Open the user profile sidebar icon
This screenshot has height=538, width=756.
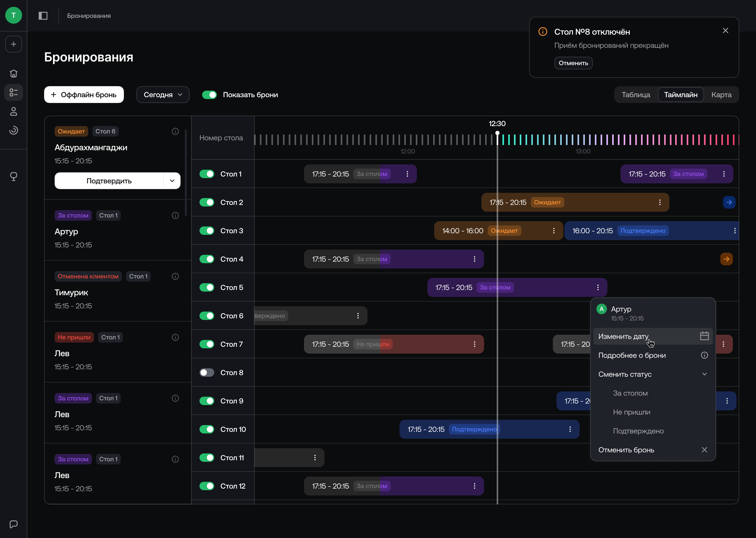(x=14, y=112)
